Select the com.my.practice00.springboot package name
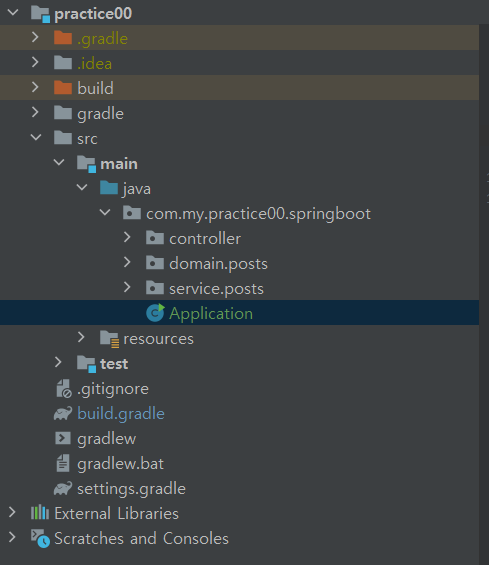This screenshot has height=565, width=489. coord(258,214)
